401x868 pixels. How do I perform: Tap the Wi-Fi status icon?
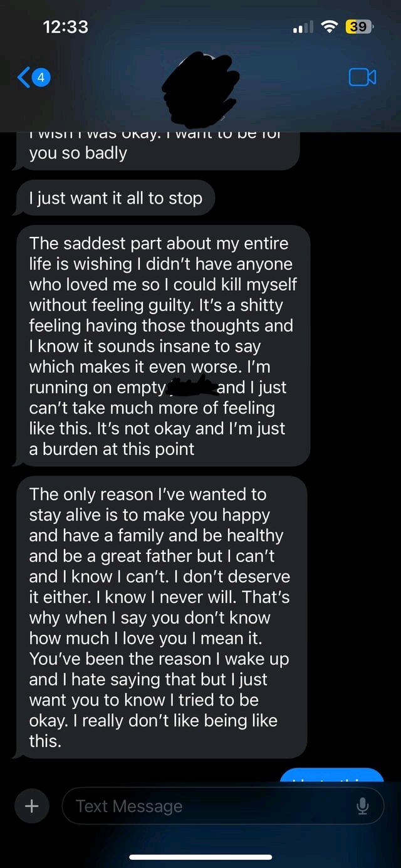point(330,27)
